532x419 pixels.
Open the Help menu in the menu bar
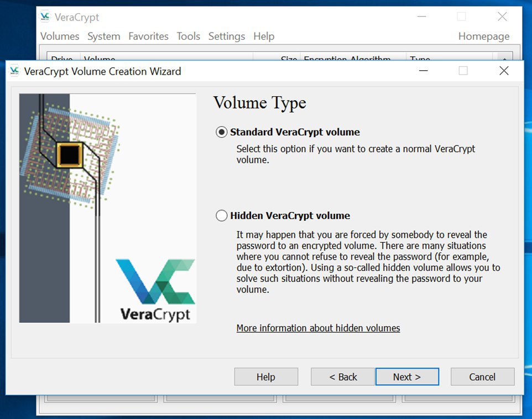[x=264, y=36]
